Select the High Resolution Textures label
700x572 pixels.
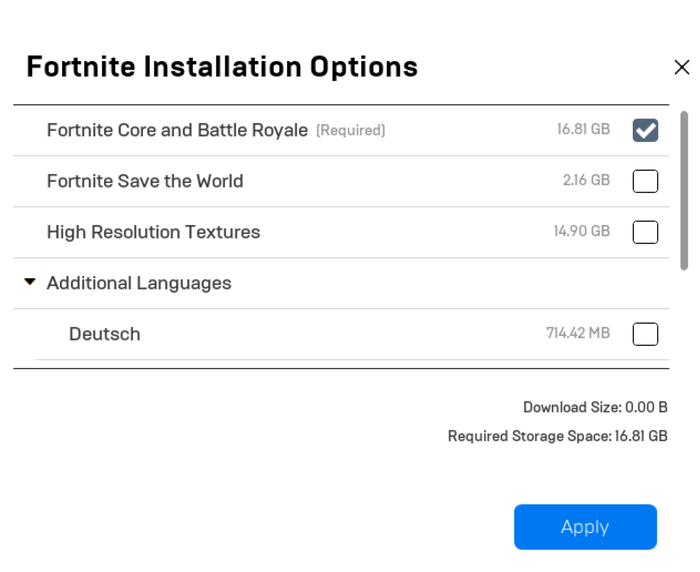(x=153, y=232)
